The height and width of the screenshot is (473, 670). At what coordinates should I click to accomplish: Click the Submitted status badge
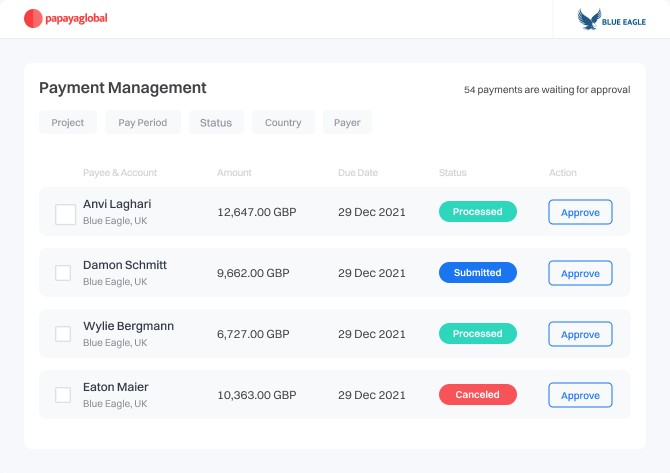[478, 273]
